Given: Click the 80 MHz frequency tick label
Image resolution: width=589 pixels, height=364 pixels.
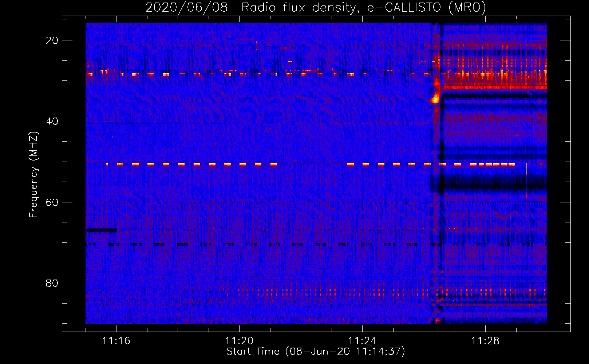Looking at the screenshot, I should [x=52, y=283].
